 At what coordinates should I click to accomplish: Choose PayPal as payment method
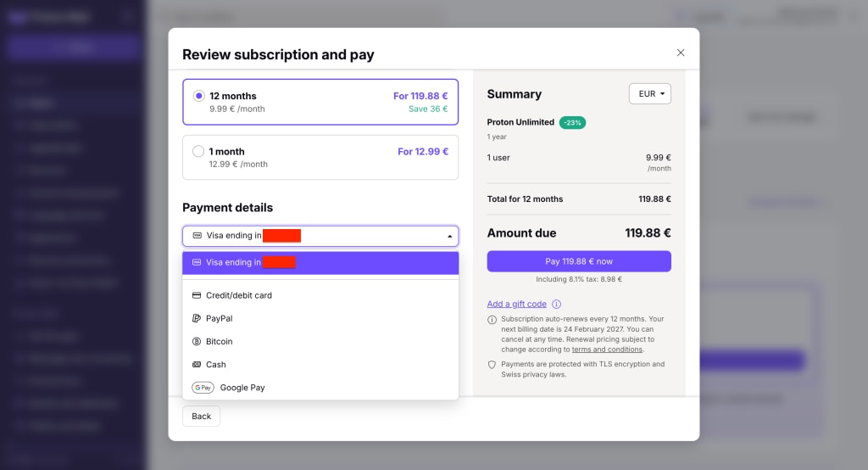click(320, 319)
